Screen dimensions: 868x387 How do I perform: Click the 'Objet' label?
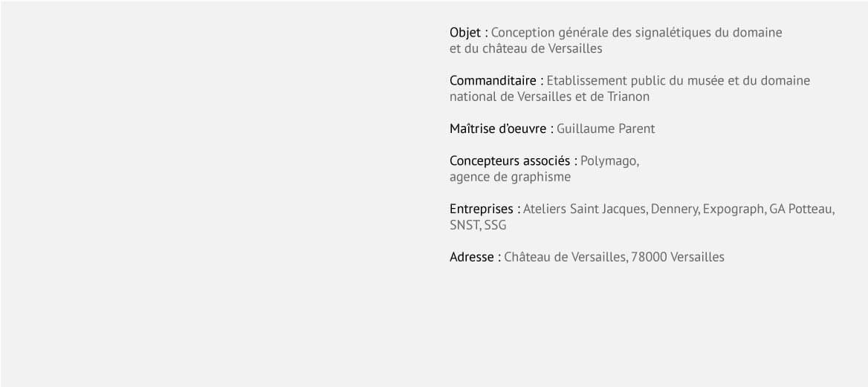pos(465,33)
